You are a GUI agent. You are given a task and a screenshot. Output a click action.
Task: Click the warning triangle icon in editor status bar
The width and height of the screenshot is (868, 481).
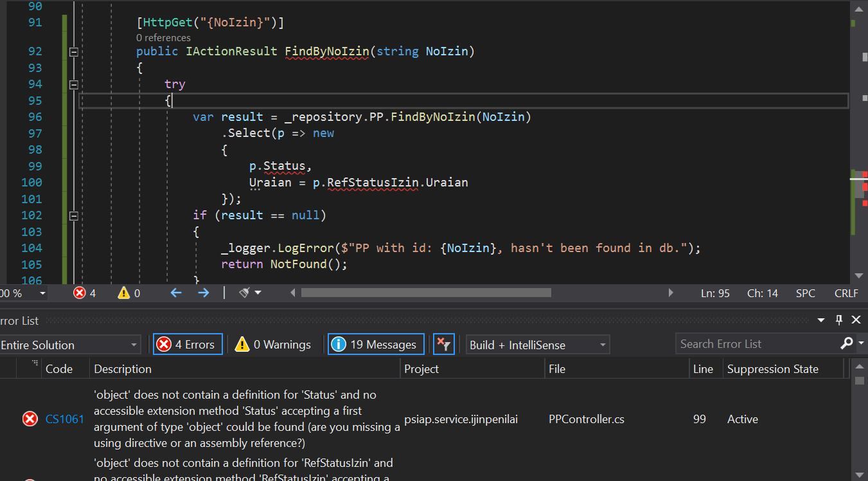tap(124, 293)
